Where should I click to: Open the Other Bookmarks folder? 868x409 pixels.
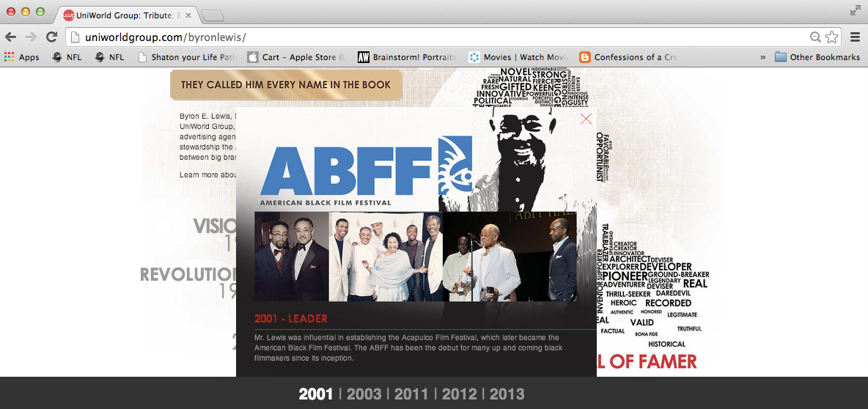[817, 57]
